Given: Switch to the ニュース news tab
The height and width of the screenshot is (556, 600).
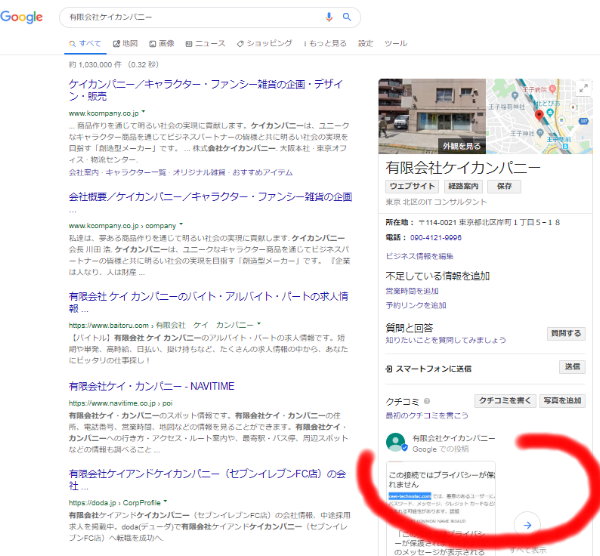Looking at the screenshot, I should point(205,44).
